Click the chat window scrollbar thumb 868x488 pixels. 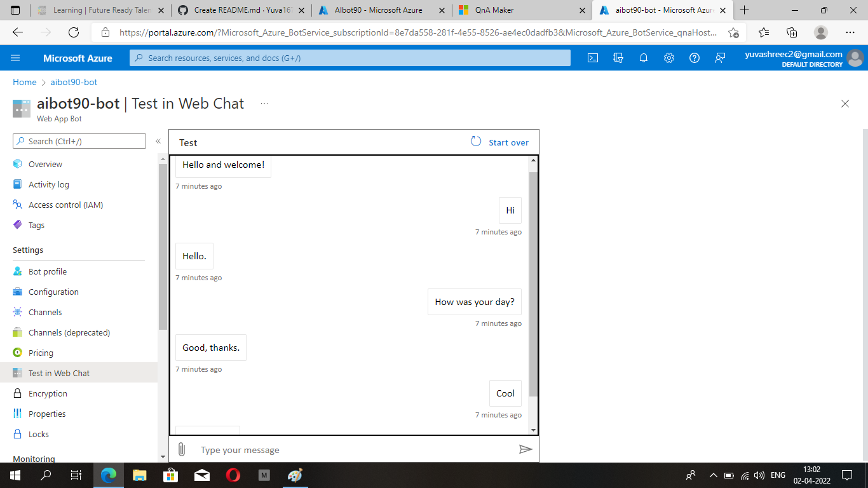coord(533,285)
